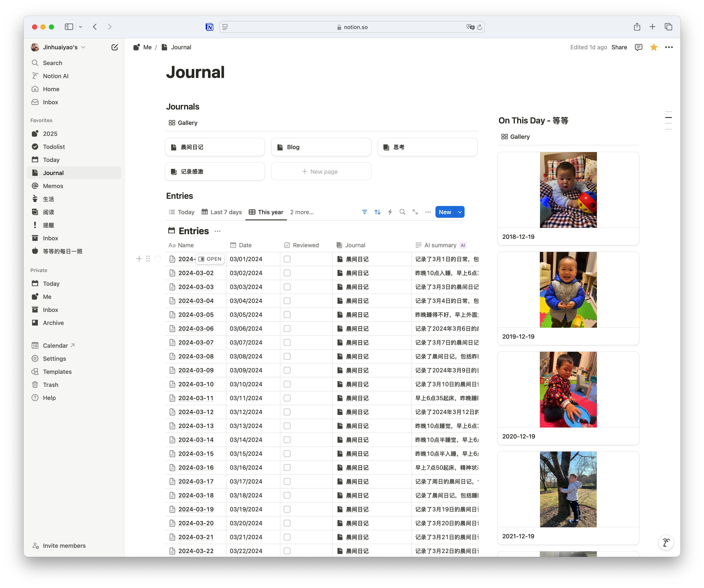Go back in browser history
704x588 pixels.
(95, 27)
